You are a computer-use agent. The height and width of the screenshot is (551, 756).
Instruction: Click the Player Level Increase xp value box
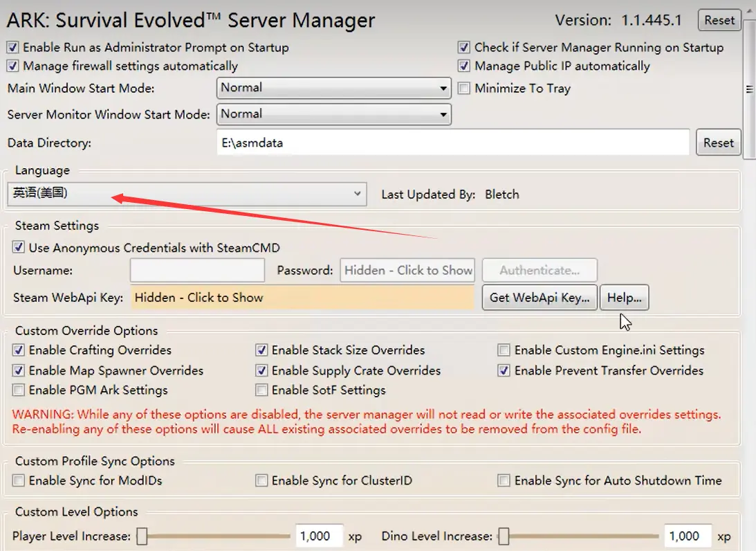click(x=320, y=536)
